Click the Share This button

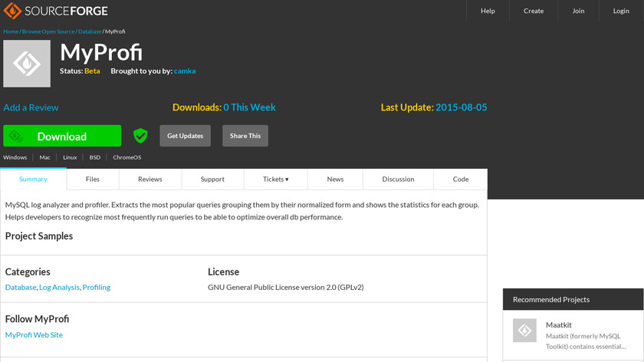[245, 136]
